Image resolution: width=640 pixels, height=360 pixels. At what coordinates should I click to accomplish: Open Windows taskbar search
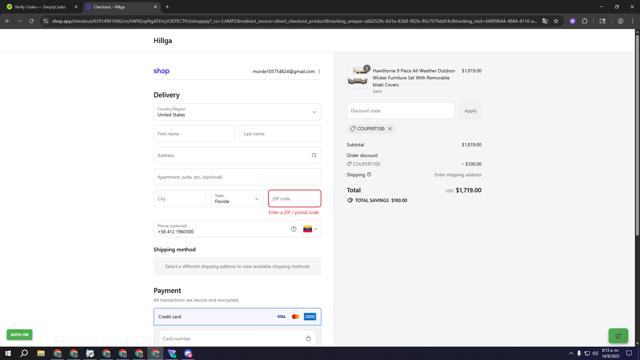click(24, 353)
